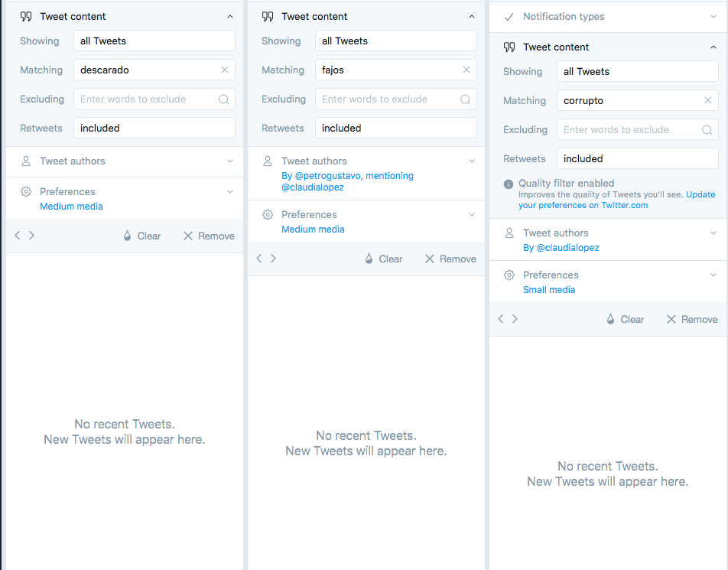Click 'Medium media' in descarado column
Screen dimensions: 728x570
coord(71,207)
